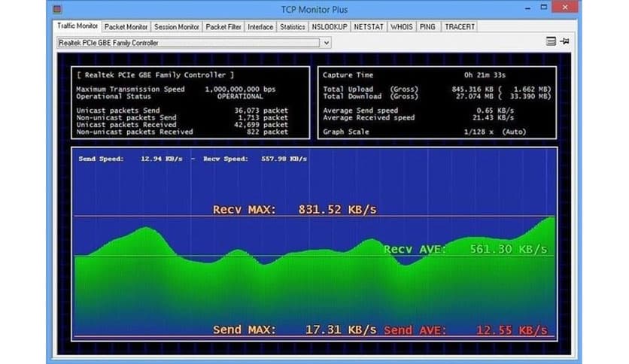Image resolution: width=629 pixels, height=364 pixels.
Task: Toggle the pin window icon
Action: click(x=565, y=41)
